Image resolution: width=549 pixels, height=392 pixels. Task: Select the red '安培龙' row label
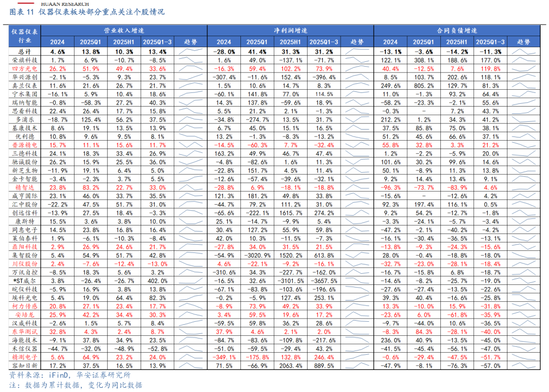(25, 315)
